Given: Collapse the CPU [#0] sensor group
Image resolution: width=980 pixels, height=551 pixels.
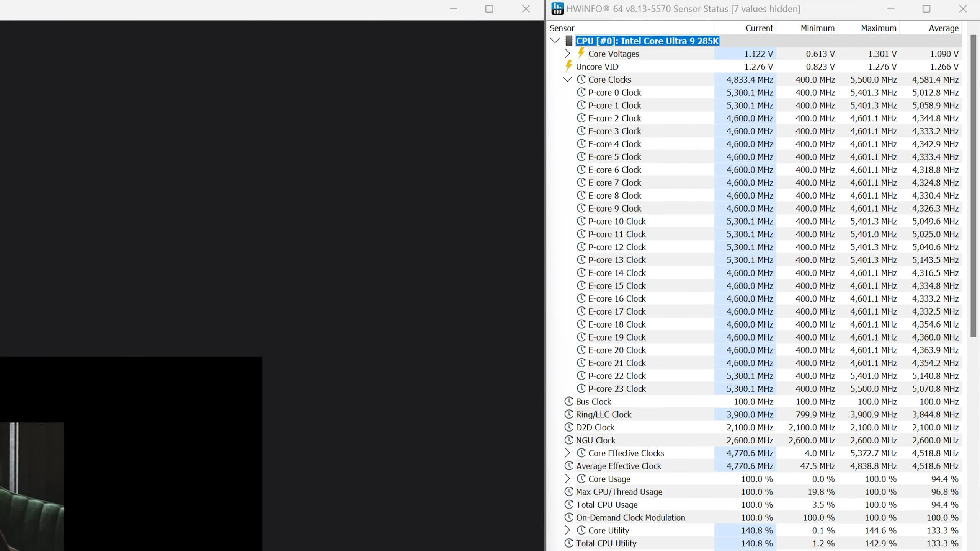Looking at the screenshot, I should [x=555, y=41].
